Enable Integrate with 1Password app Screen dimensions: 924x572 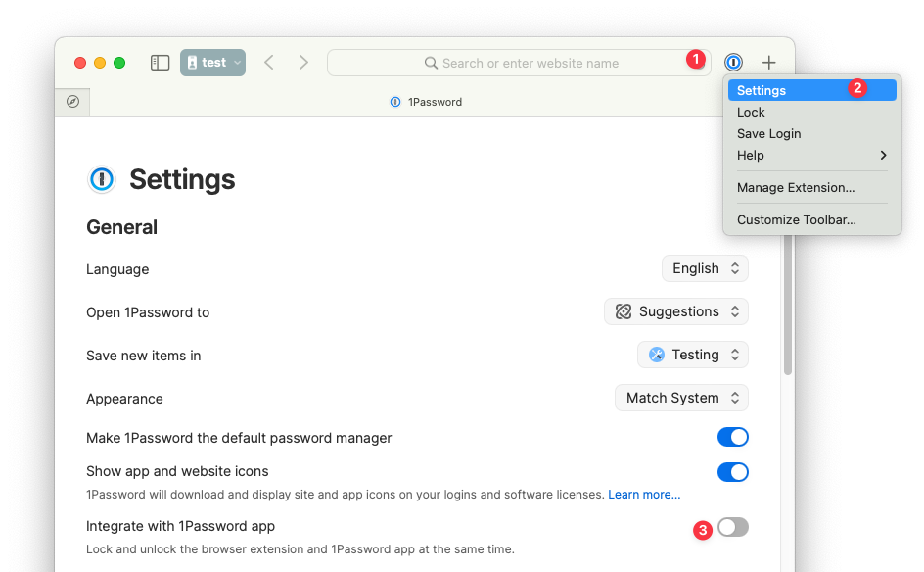[x=732, y=527]
